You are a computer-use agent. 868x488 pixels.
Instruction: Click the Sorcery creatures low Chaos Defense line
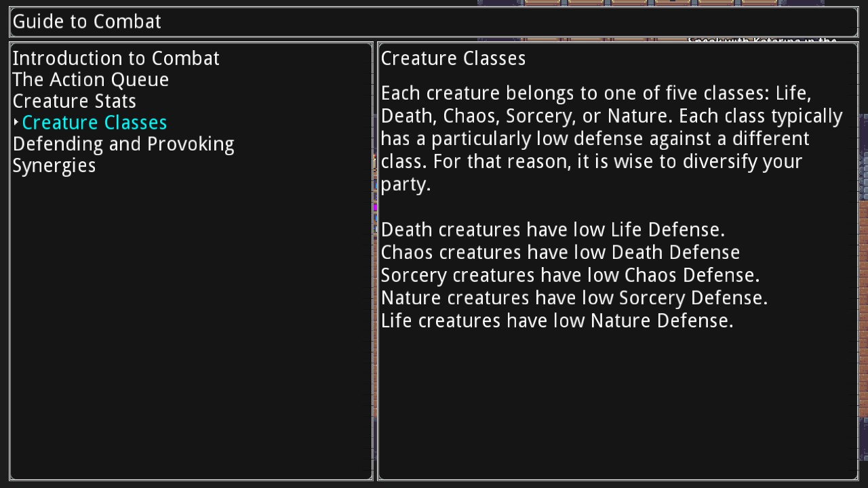tap(570, 275)
